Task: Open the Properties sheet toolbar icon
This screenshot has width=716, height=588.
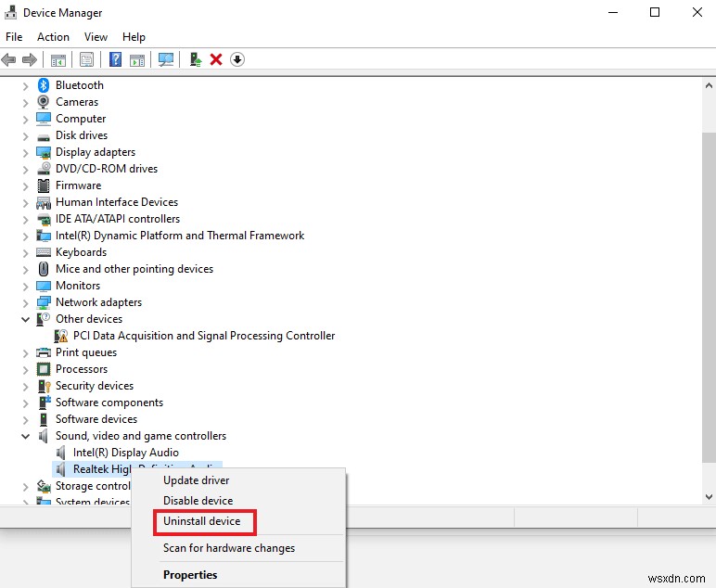Action: [86, 59]
